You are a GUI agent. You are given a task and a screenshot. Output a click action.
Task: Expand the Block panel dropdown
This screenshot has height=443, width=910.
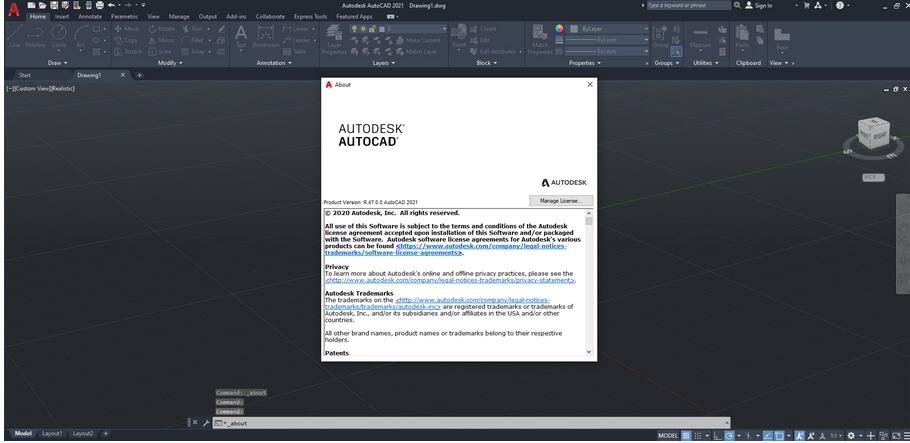[486, 63]
